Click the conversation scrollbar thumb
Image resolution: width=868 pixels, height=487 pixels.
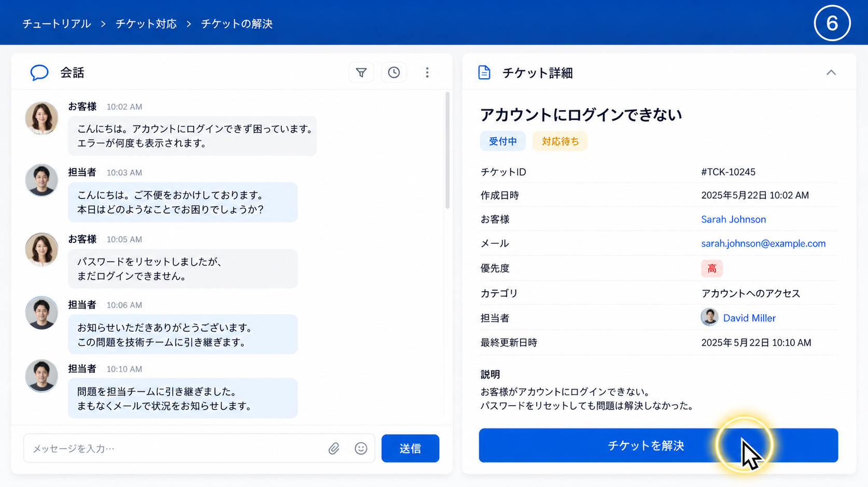tap(447, 150)
